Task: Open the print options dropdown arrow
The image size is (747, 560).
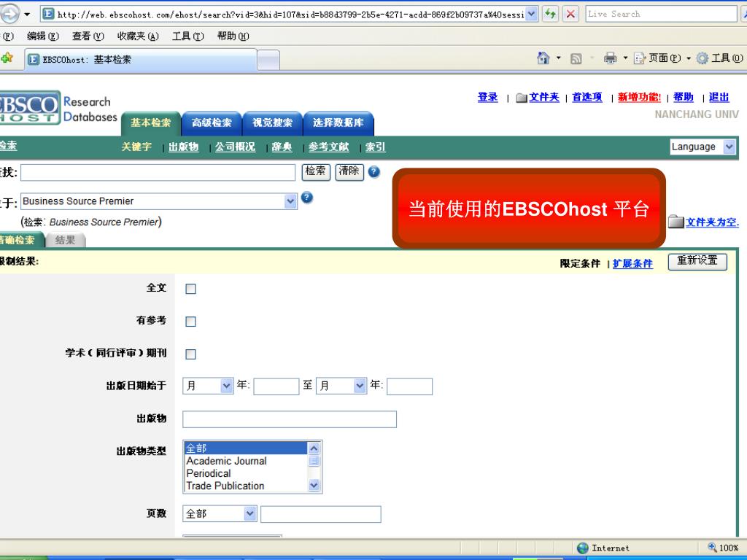Action: (625, 58)
